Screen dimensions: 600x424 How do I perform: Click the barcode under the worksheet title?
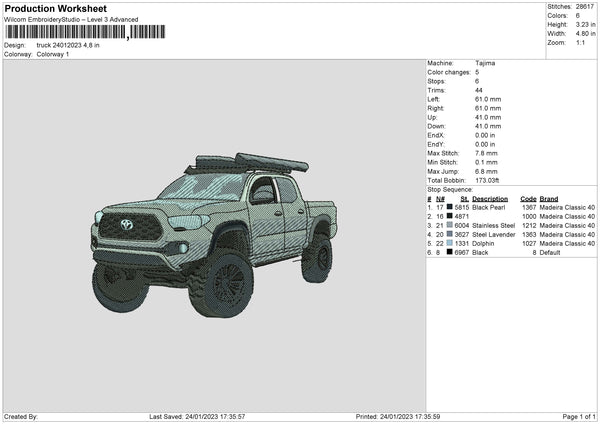click(x=85, y=32)
